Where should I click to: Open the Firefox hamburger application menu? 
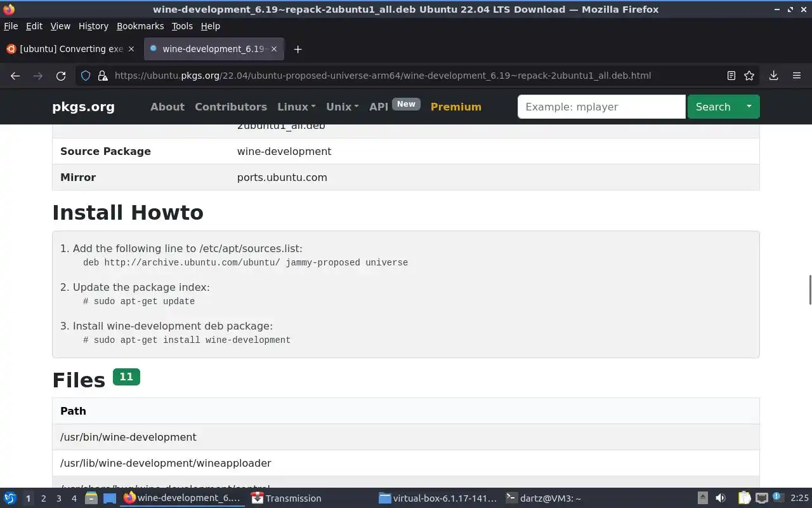[797, 76]
